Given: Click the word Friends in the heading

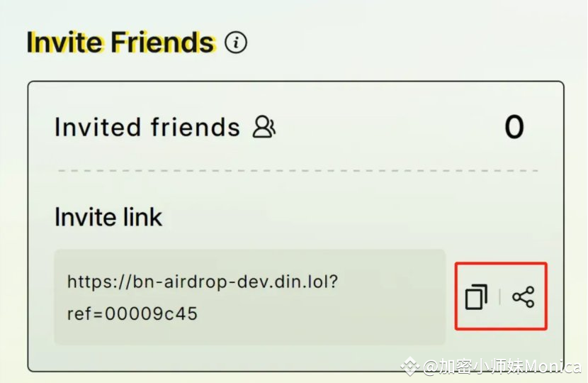Looking at the screenshot, I should click(x=163, y=42).
